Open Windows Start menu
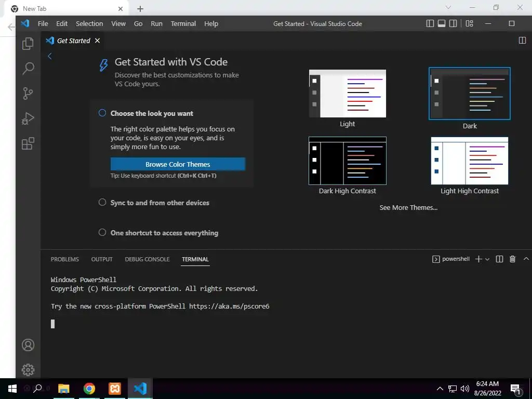 12,389
